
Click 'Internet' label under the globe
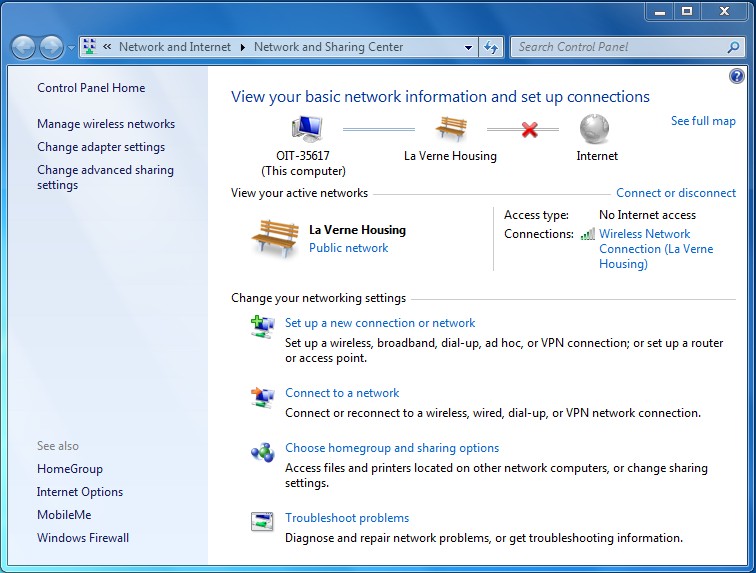pos(597,156)
